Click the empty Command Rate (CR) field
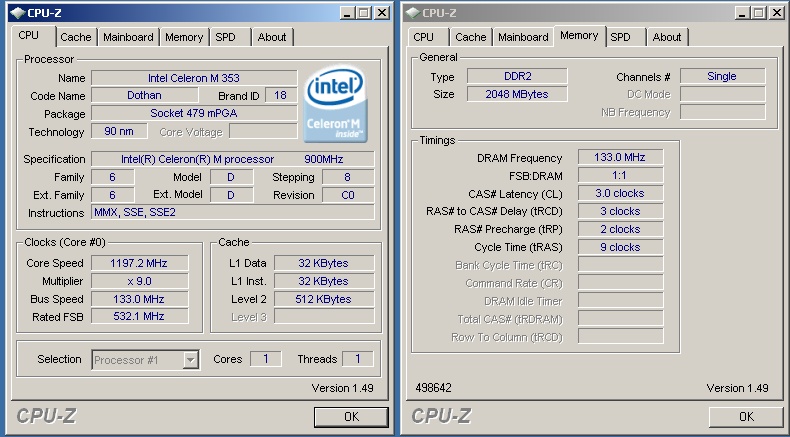This screenshot has width=790, height=437. 620,283
